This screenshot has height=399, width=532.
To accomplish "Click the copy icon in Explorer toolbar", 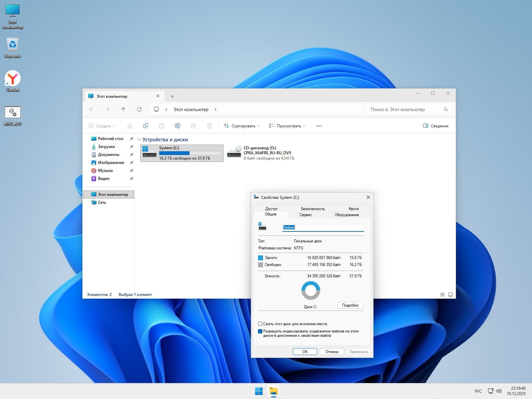I will 145,126.
